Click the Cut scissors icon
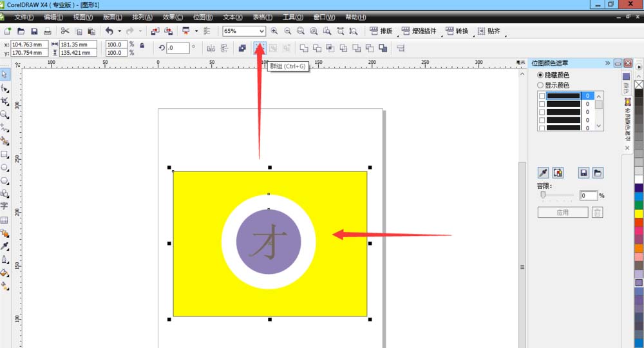Screen dimensions: 644x348 click(x=65, y=31)
